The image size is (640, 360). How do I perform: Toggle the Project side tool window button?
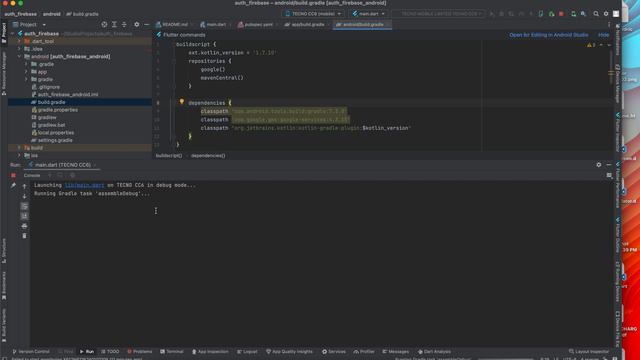coord(4,33)
